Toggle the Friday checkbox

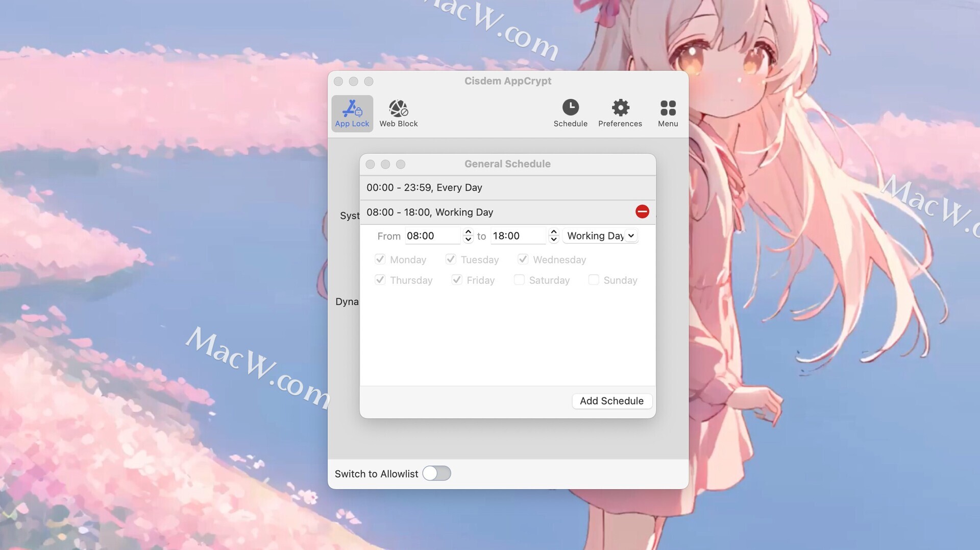(x=457, y=280)
